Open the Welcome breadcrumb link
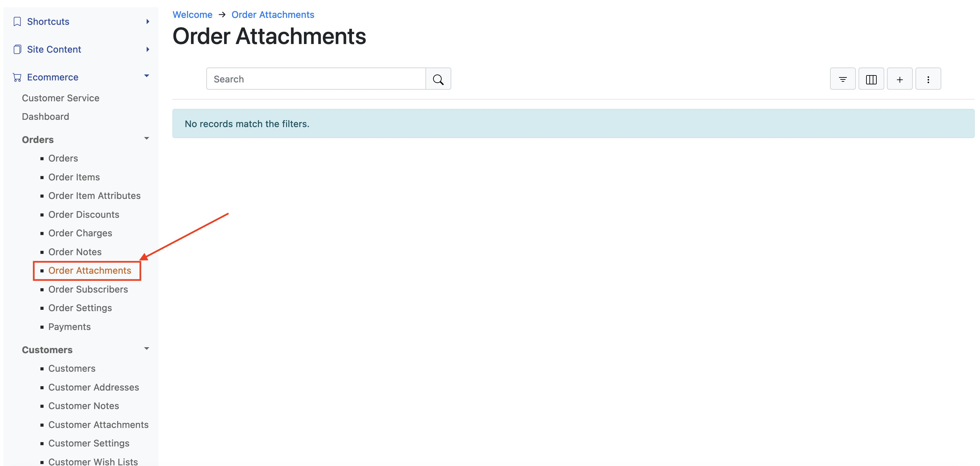 (192, 15)
